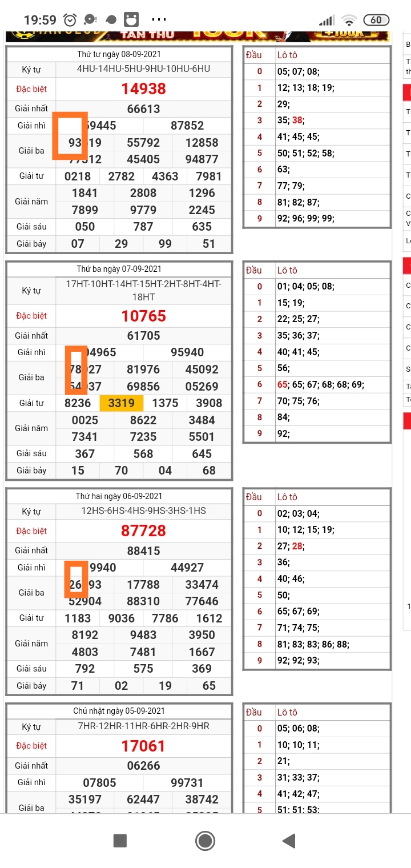Click the Giải bảy label in 06-09-2021 table
Viewport: 411px width, 868px height.
tap(31, 686)
